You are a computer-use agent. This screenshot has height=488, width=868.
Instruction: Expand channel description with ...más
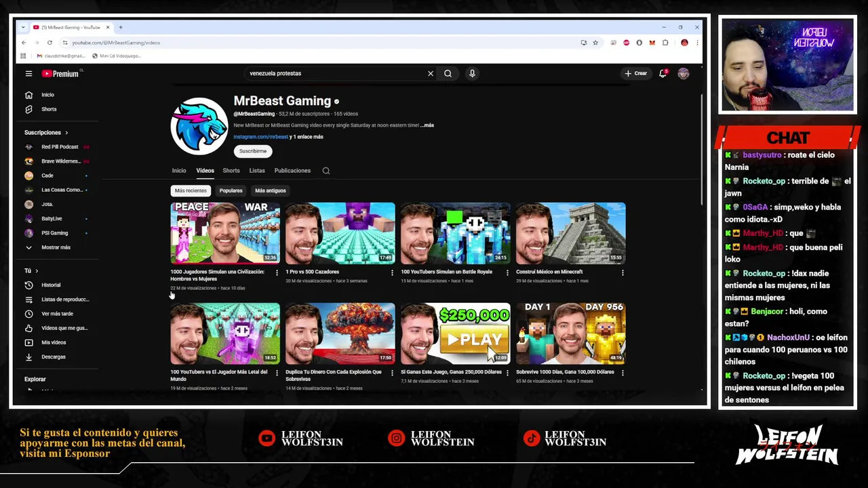pos(427,125)
